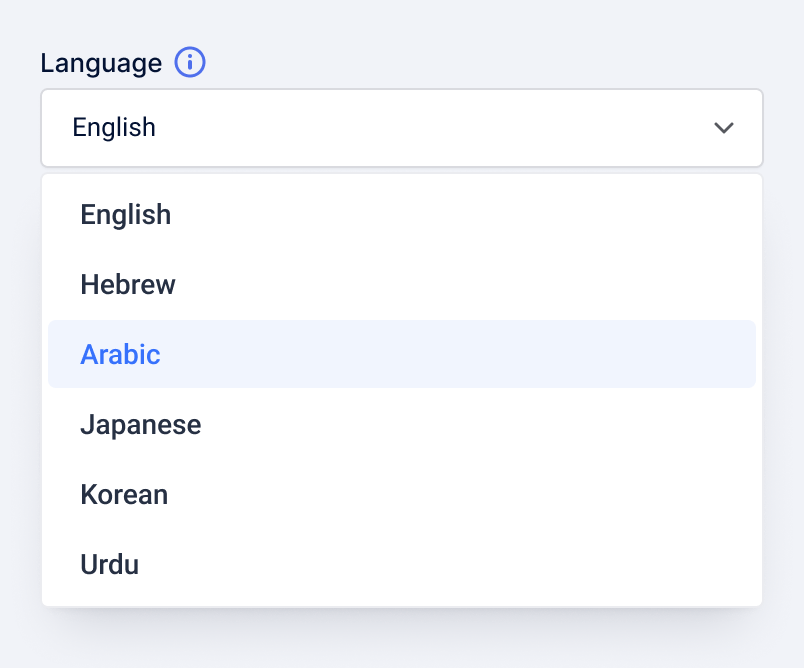Collapse the open Language dropdown list

click(723, 128)
